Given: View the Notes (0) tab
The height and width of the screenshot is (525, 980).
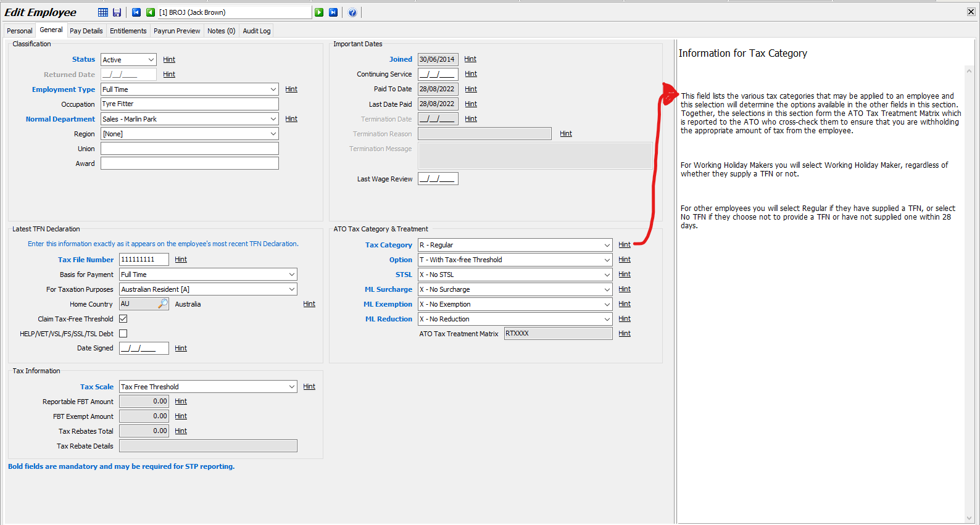Looking at the screenshot, I should (x=222, y=31).
